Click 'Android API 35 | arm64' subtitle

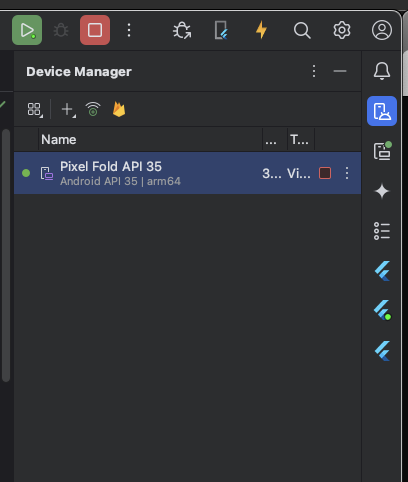pyautogui.click(x=120, y=181)
